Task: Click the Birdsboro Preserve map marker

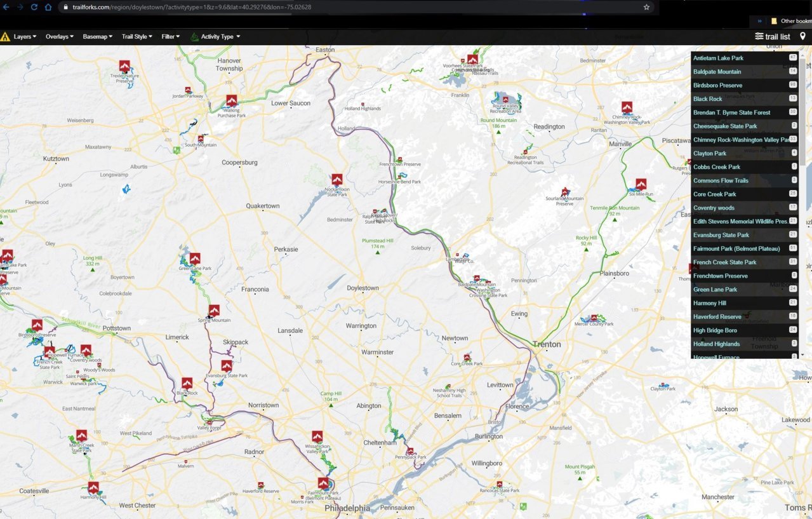Action: 37,325
